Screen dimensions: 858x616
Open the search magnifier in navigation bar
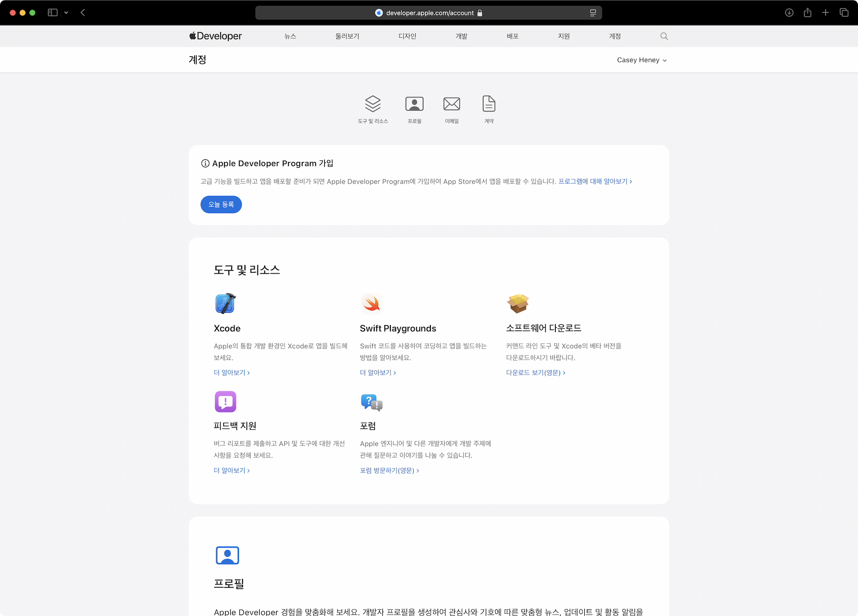coord(664,36)
